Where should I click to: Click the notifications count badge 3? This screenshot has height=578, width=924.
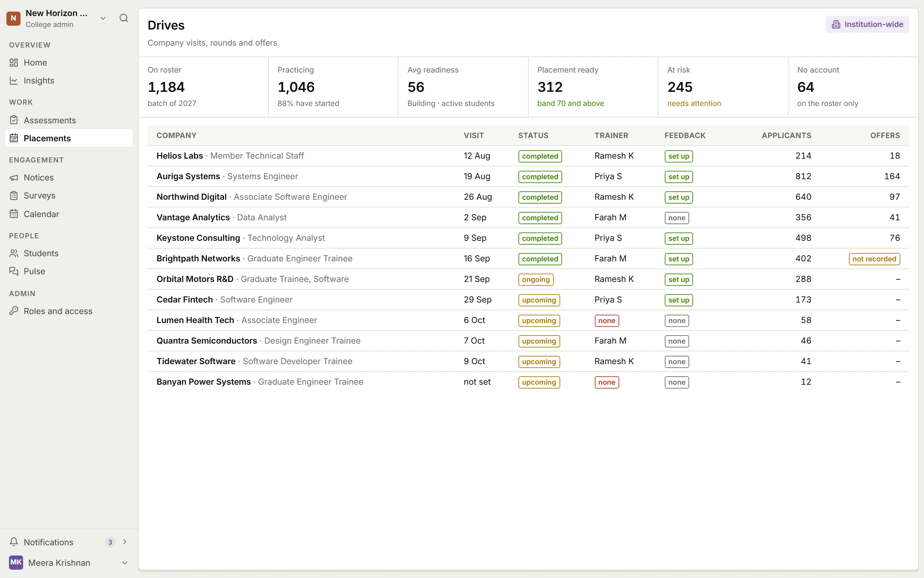pyautogui.click(x=110, y=542)
